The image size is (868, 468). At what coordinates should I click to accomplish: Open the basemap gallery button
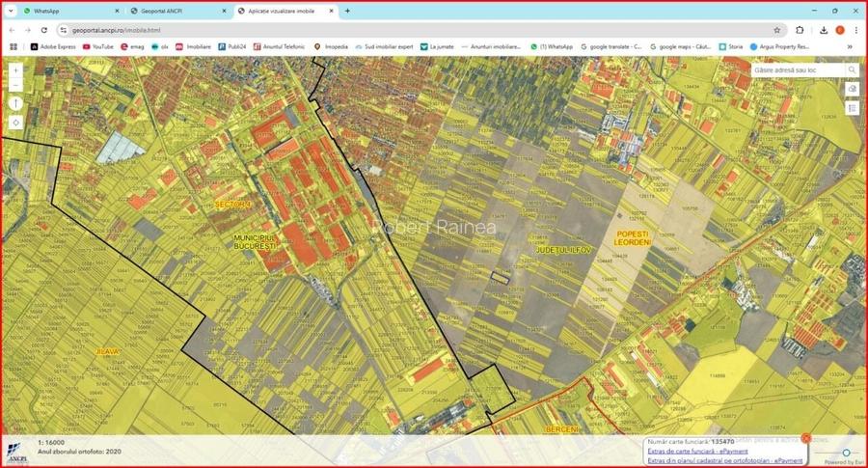[852, 89]
